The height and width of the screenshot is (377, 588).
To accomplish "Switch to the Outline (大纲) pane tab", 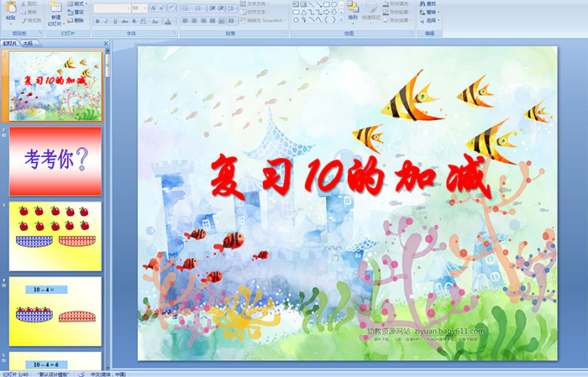I will pos(28,44).
